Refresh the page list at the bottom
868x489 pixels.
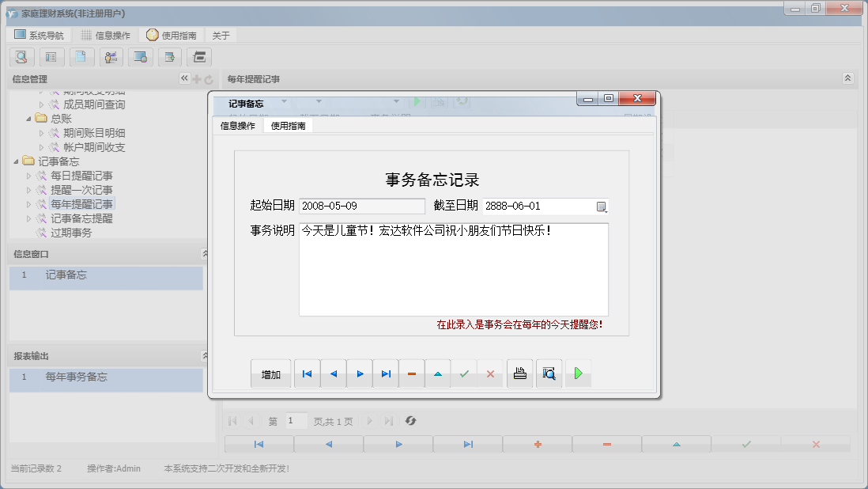[410, 420]
